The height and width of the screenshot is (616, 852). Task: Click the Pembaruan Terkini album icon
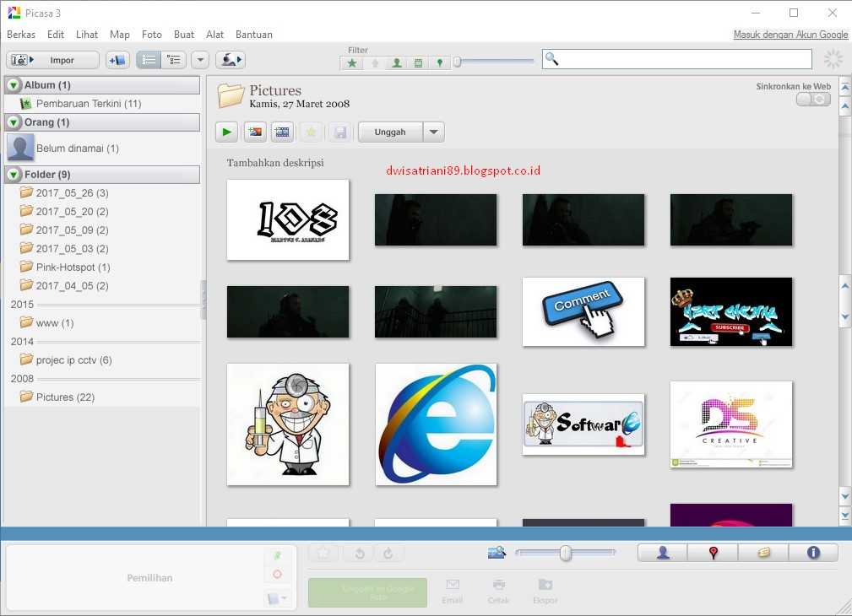tap(25, 103)
